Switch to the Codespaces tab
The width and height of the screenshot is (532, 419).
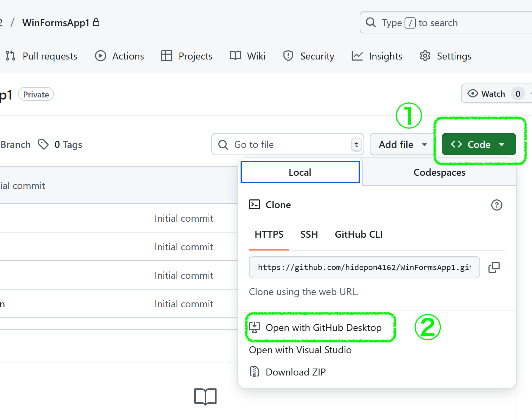point(439,172)
